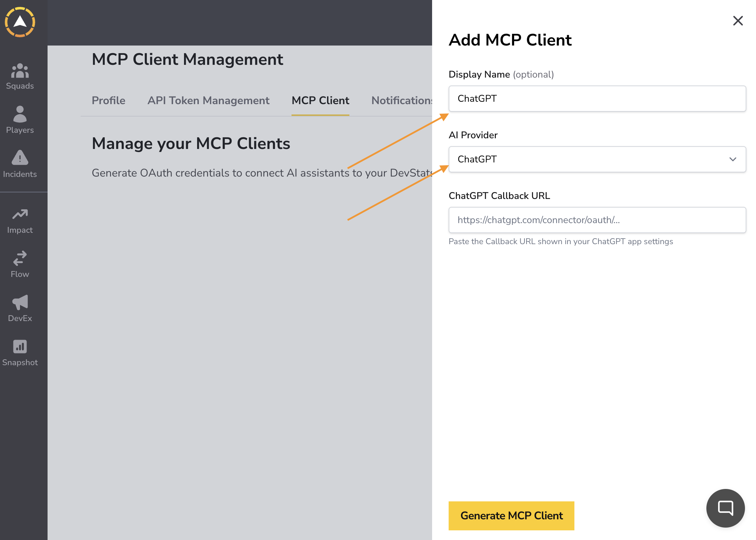Click the Display Name (optional) label
The width and height of the screenshot is (756, 540).
(501, 74)
